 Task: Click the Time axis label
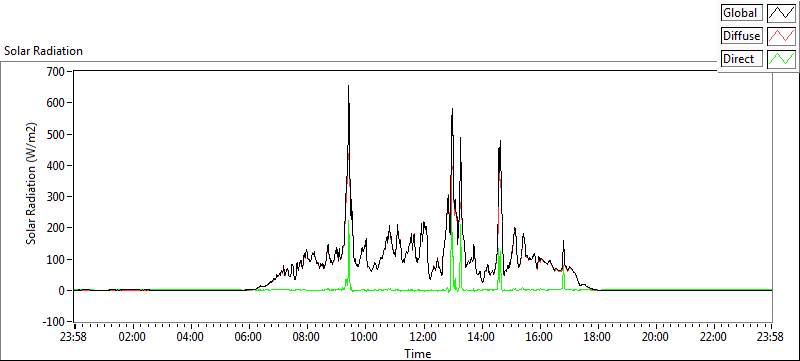point(418,353)
